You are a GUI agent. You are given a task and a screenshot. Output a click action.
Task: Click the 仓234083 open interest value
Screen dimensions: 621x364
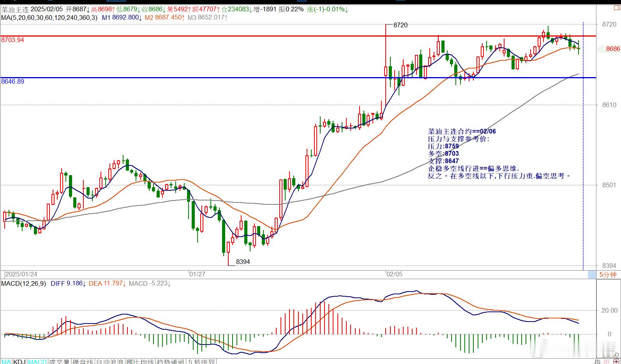(237, 9)
